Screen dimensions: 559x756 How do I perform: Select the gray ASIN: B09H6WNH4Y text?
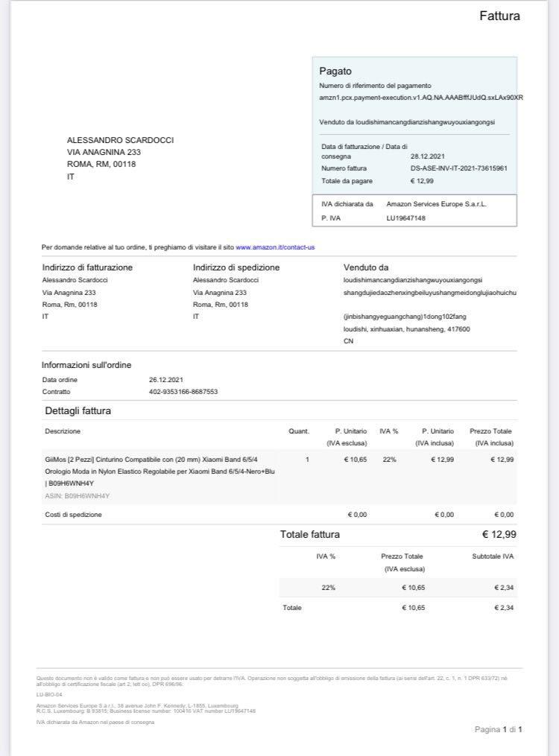pyautogui.click(x=77, y=495)
